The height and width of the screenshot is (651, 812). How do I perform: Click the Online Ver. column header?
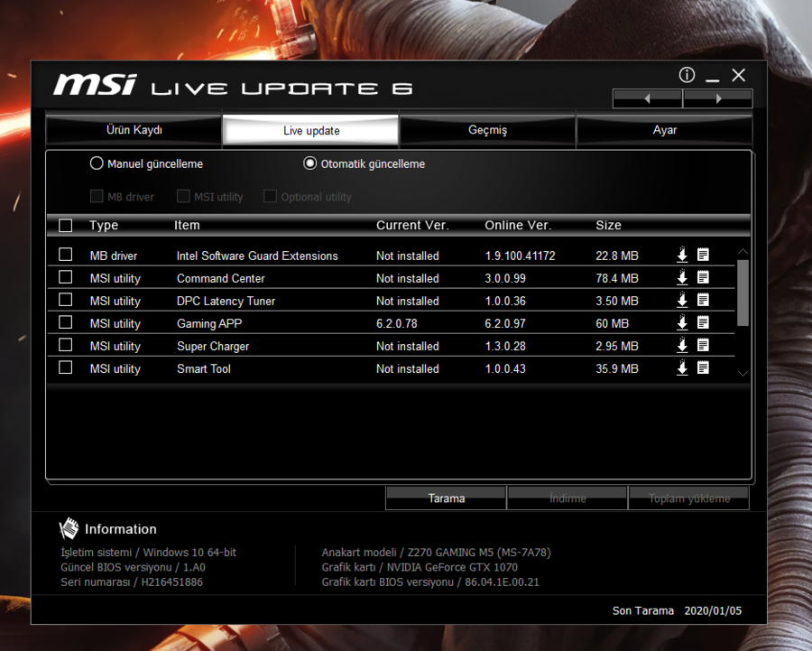(x=518, y=226)
